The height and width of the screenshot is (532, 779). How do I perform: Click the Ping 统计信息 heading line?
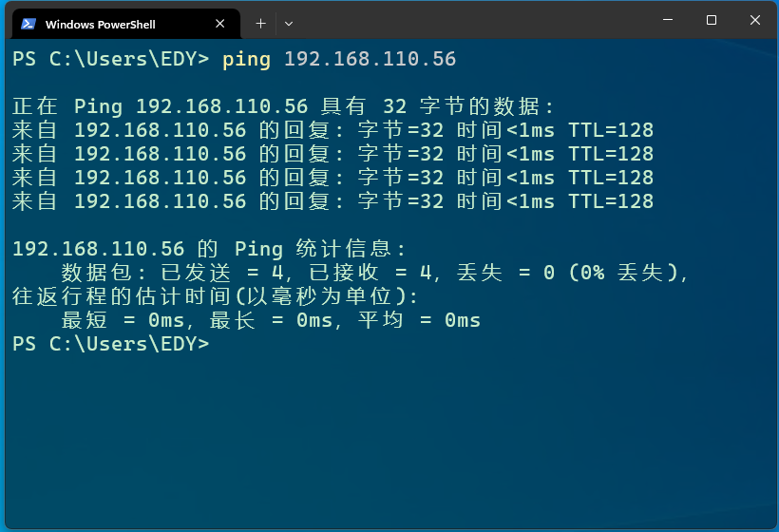pyautogui.click(x=209, y=249)
